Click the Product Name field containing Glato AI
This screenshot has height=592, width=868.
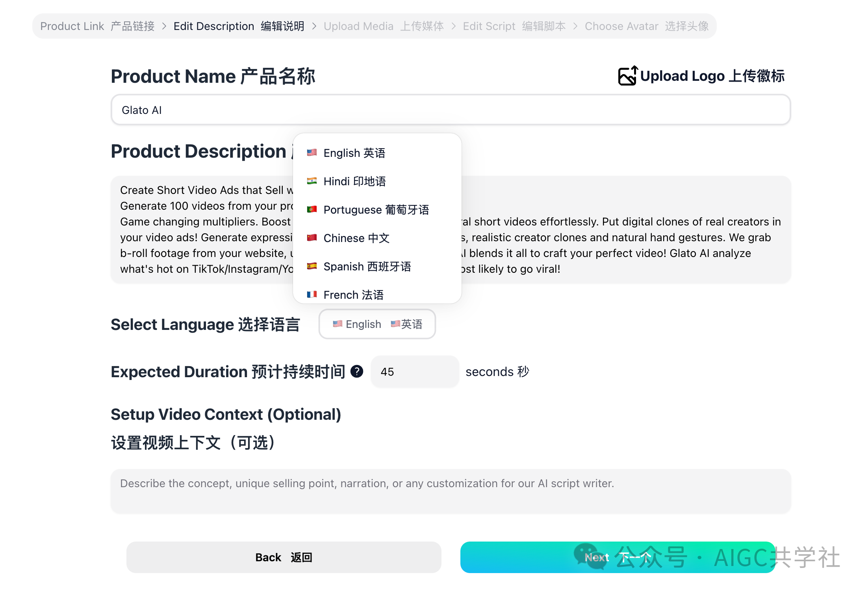tap(451, 110)
